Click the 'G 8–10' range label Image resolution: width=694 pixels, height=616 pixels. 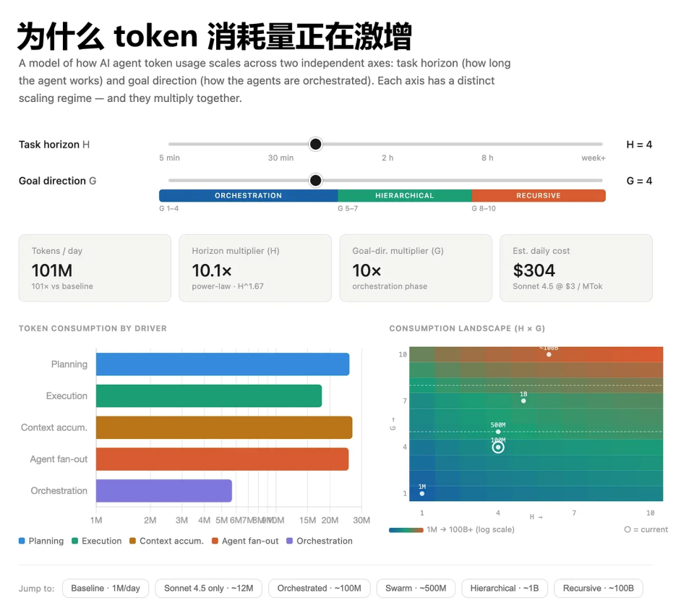pyautogui.click(x=484, y=208)
